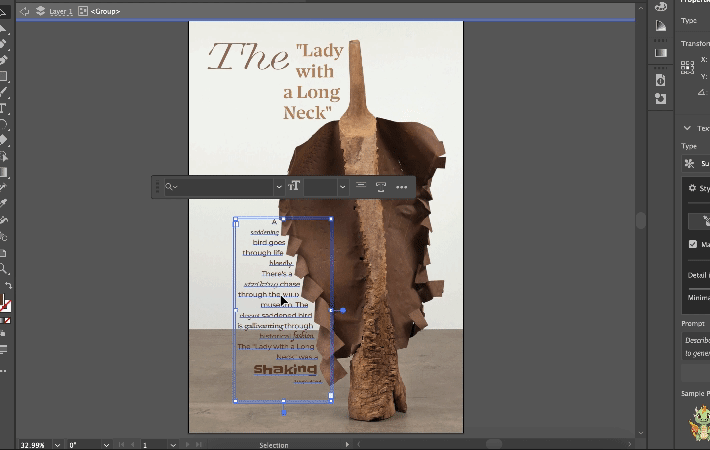Screen dimensions: 710x450
Task: Open the zoom level dropdown
Action: [x=57, y=445]
